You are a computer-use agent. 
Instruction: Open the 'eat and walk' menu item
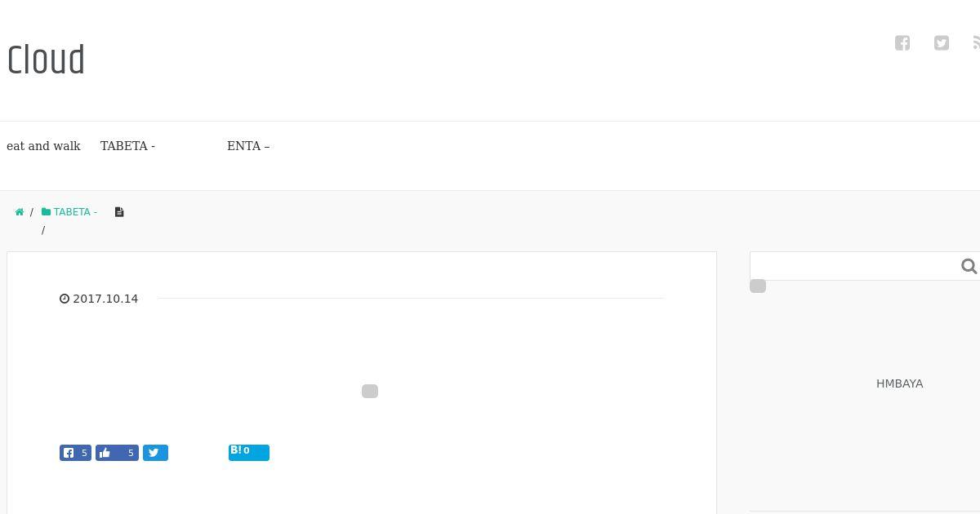43,146
